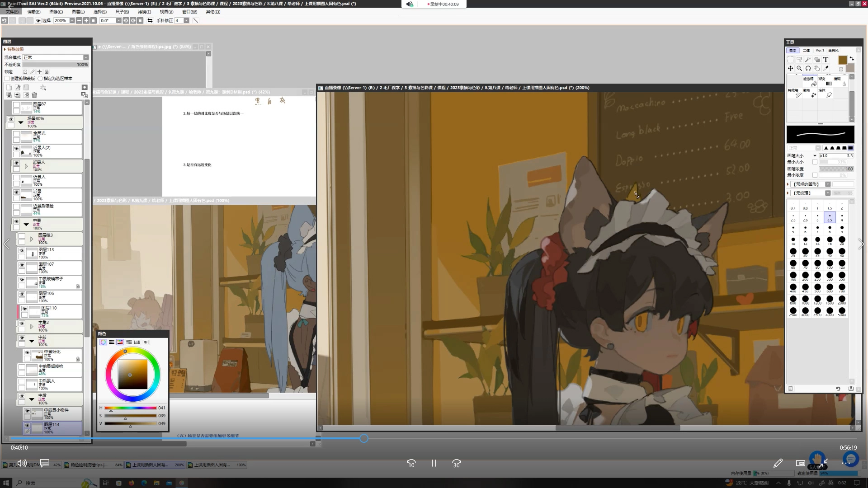Select the Lasso selection tool
This screenshot has height=488, width=868.
pos(799,60)
